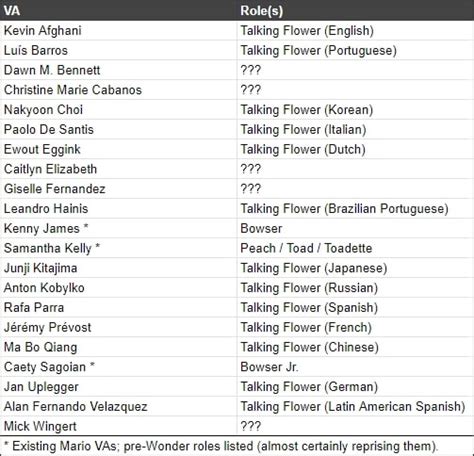Select the Peach / Toad / Toadette cell
474x456 pixels.
coord(355,248)
